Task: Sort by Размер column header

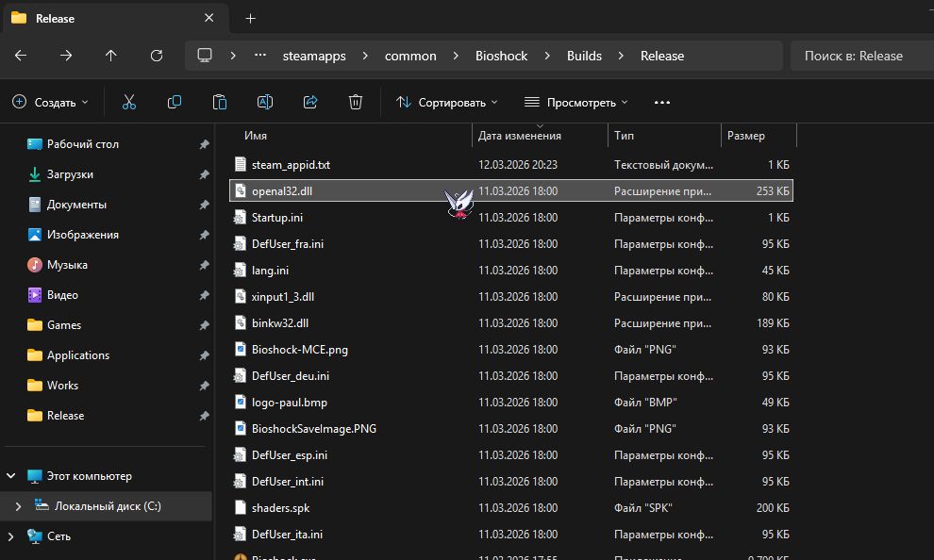Action: pyautogui.click(x=745, y=136)
